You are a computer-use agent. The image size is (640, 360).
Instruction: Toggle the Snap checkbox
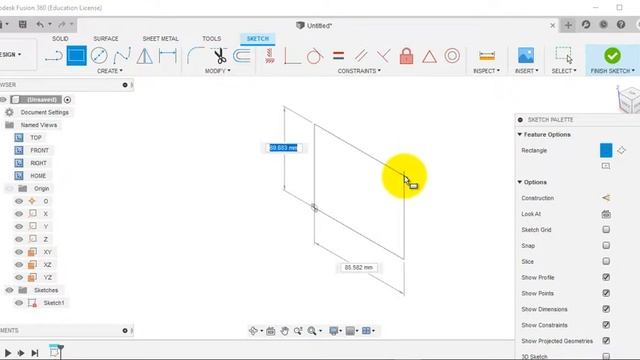[606, 246]
